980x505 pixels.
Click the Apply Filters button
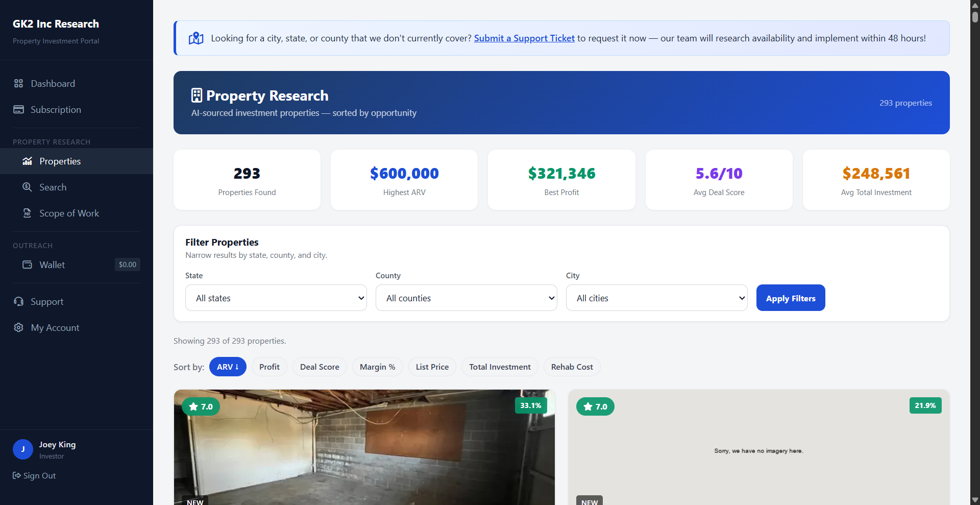pos(791,298)
